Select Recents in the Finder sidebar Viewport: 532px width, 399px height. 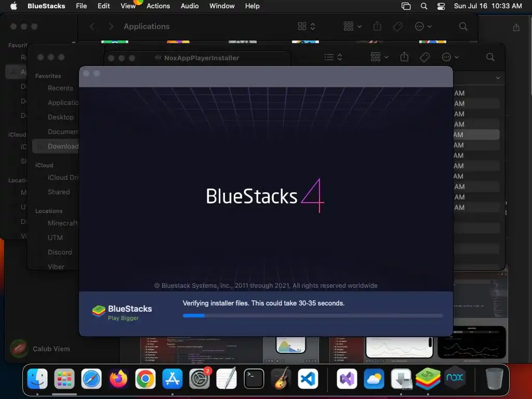click(x=60, y=88)
